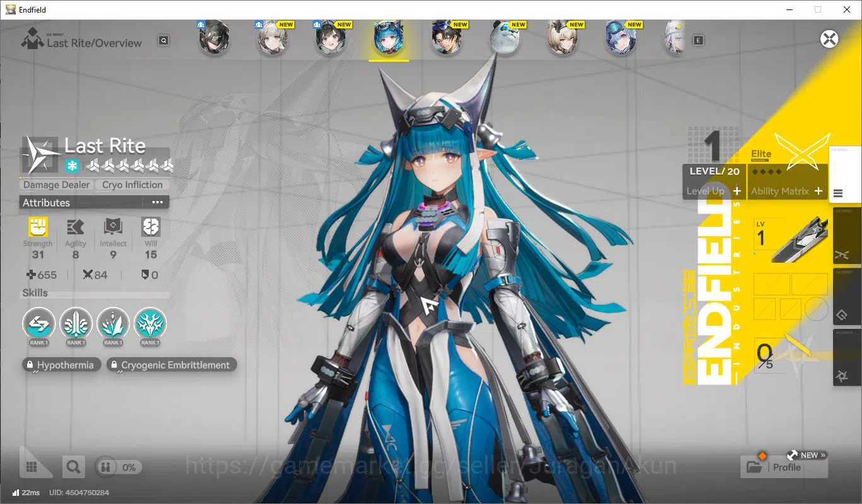Click the circular empty equipment slot
This screenshot has height=504, width=862.
(x=817, y=309)
